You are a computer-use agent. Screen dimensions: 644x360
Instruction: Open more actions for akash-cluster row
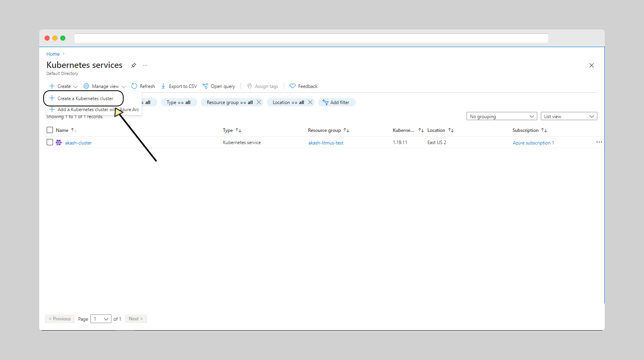pos(599,142)
